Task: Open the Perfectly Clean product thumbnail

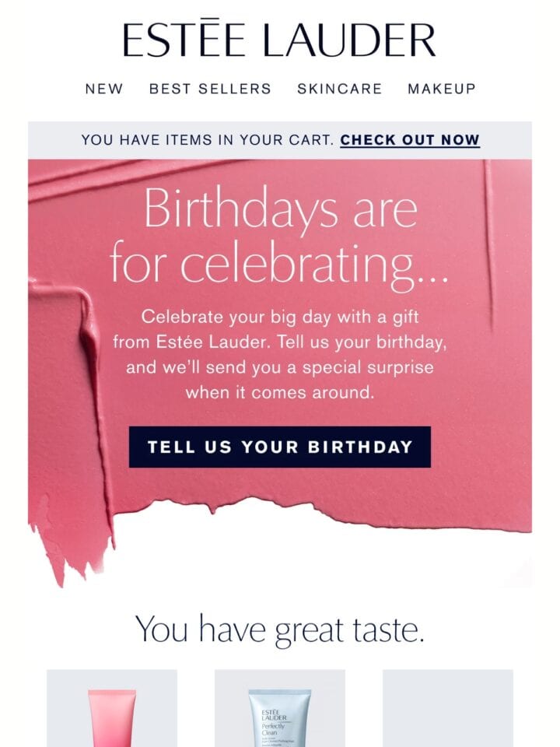Action: tap(279, 708)
